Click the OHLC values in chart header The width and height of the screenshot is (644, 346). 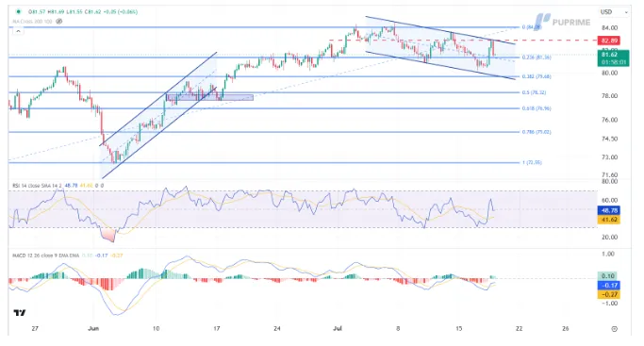click(83, 12)
